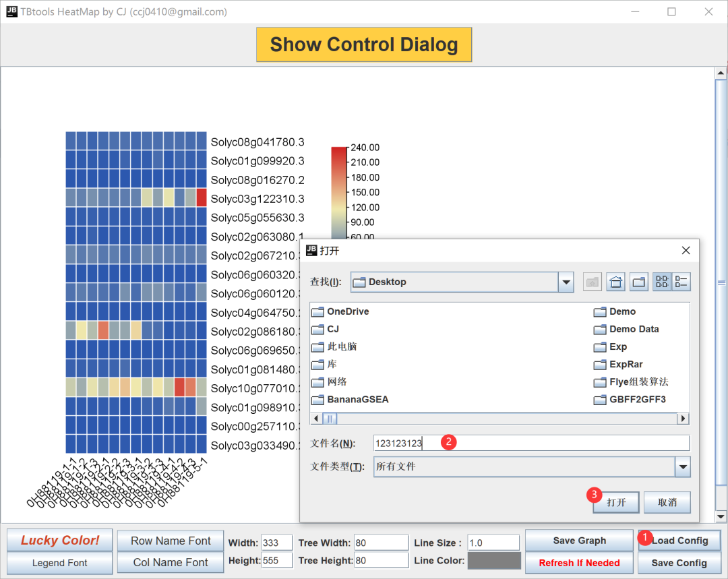The height and width of the screenshot is (579, 728).
Task: Create a new folder using the folder icon
Action: (638, 281)
